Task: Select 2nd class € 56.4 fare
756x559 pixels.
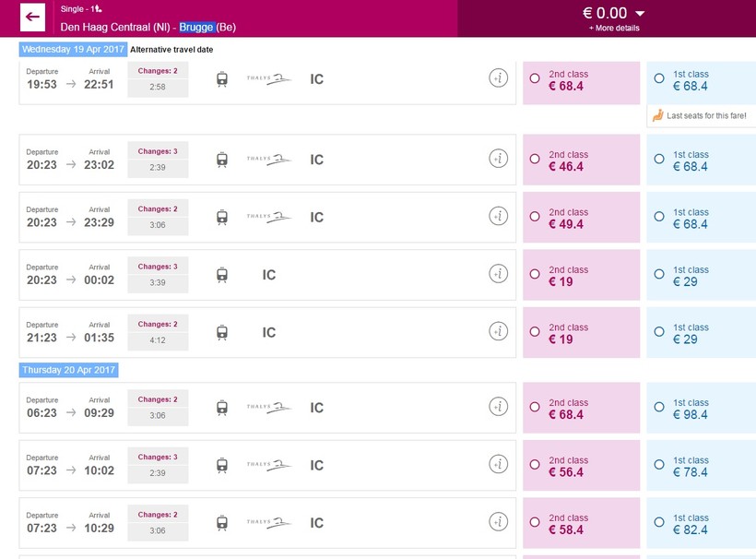Action: coord(535,465)
